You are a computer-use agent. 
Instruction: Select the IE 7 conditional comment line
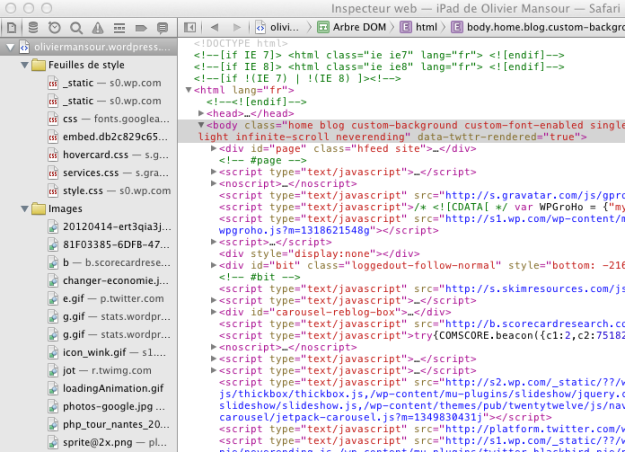click(379, 55)
